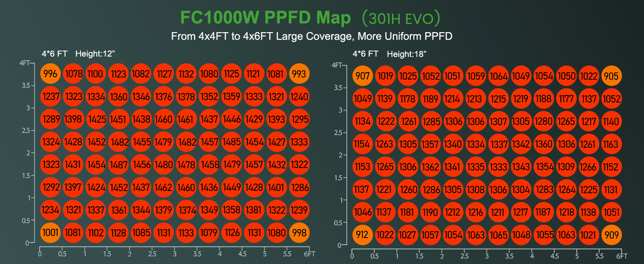Pick the 1163 reading in 18" map
644x264 pixels.
[x=611, y=144]
